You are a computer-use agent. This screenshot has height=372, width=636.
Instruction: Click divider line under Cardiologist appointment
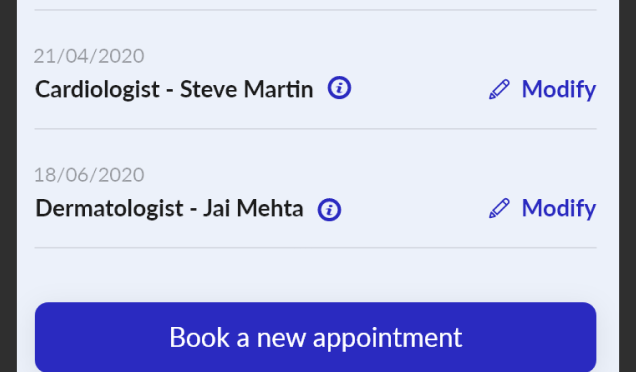tap(316, 129)
